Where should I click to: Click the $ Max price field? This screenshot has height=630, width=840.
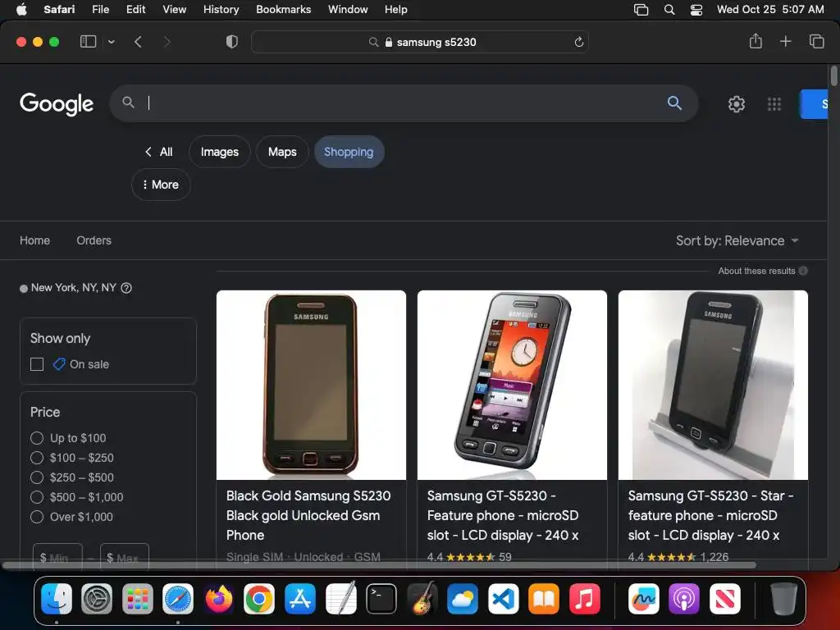point(125,557)
